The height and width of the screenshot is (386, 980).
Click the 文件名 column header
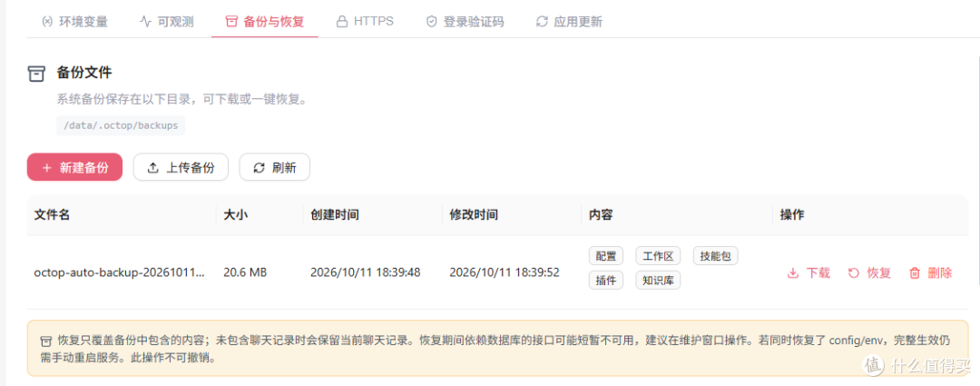coord(52,215)
